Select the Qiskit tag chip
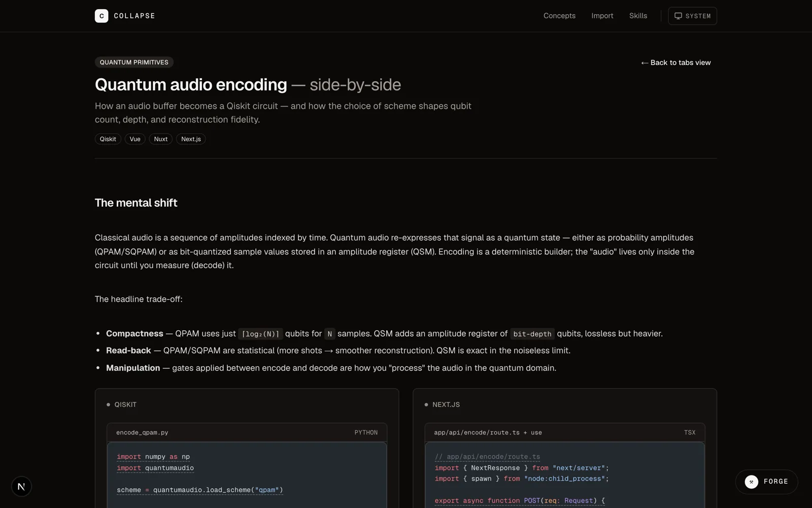The height and width of the screenshot is (508, 812). (108, 139)
